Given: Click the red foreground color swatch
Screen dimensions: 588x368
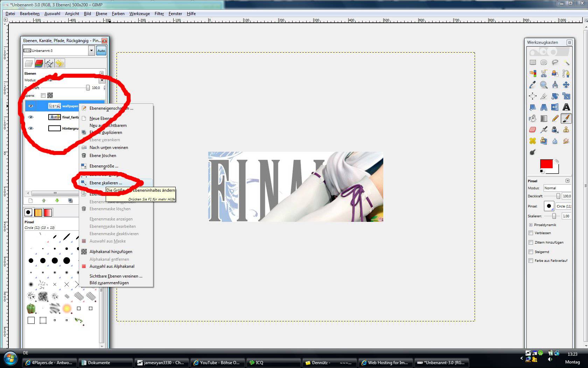Looking at the screenshot, I should pos(546,164).
